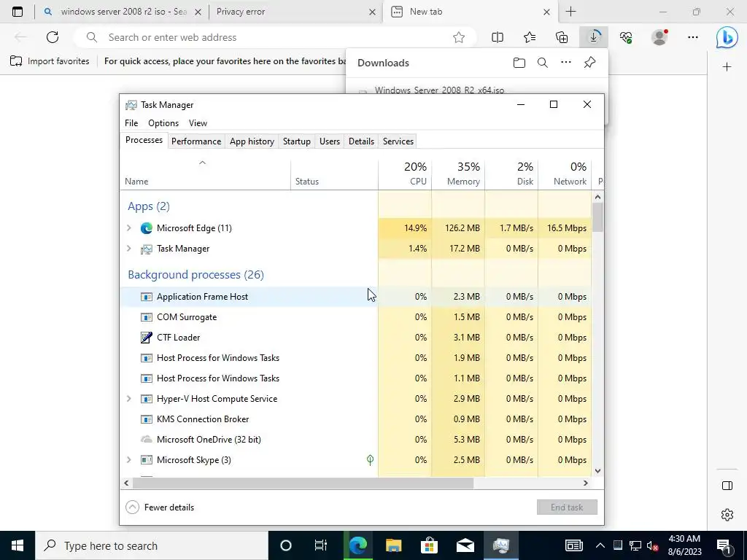This screenshot has width=747, height=560.
Task: Sort by Name column header
Action: [205, 174]
